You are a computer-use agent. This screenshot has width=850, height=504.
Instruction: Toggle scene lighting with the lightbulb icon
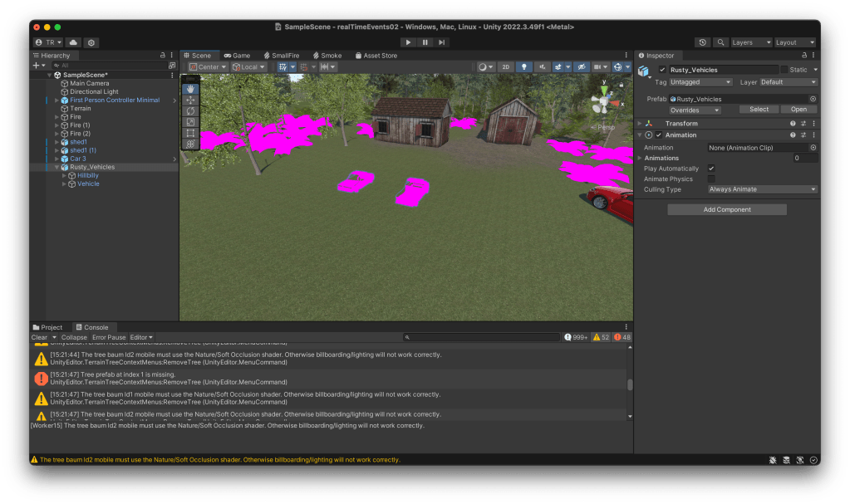pos(524,66)
